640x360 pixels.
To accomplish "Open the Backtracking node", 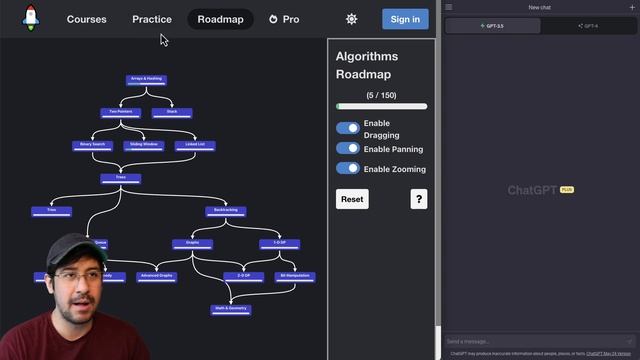I will [x=226, y=211].
